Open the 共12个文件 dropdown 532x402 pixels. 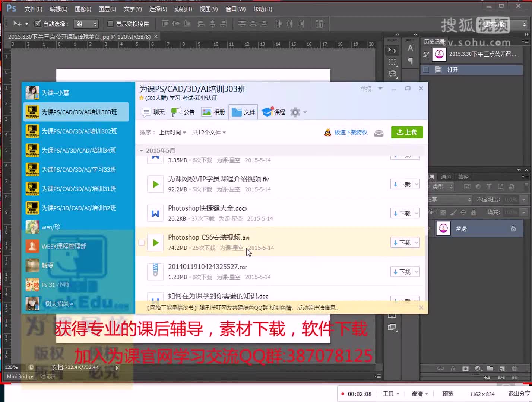[209, 132]
